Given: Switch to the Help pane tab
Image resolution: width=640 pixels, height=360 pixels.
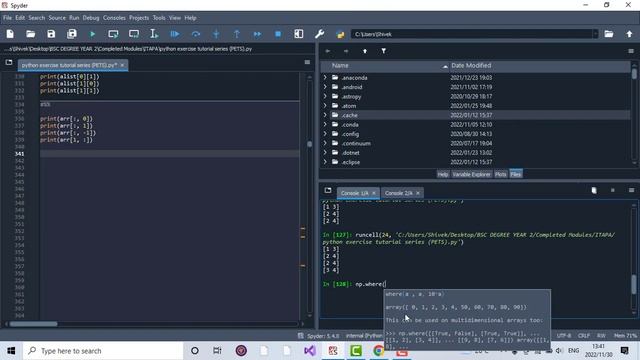Looking at the screenshot, I should pos(443,174).
